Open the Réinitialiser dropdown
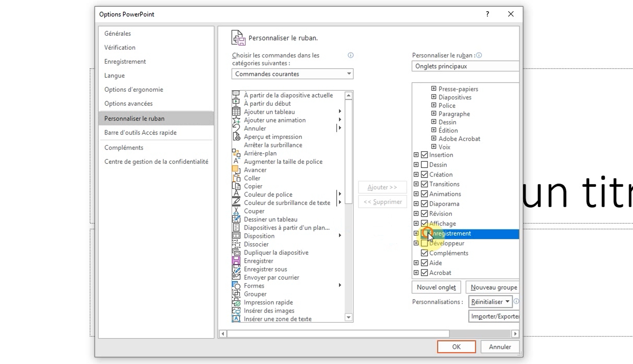The width and height of the screenshot is (633, 364). tap(490, 302)
